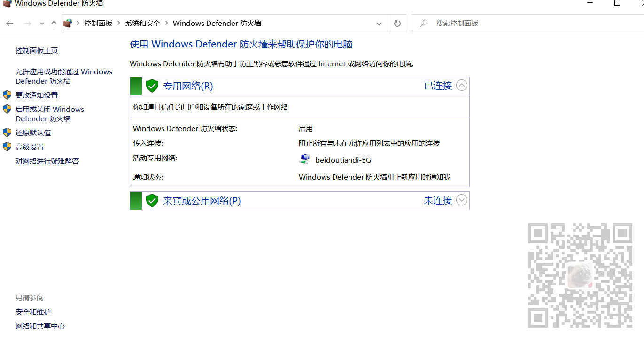Screen dimensions: 644x339
Task: Open recent locations dropdown arrow
Action: coord(42,24)
